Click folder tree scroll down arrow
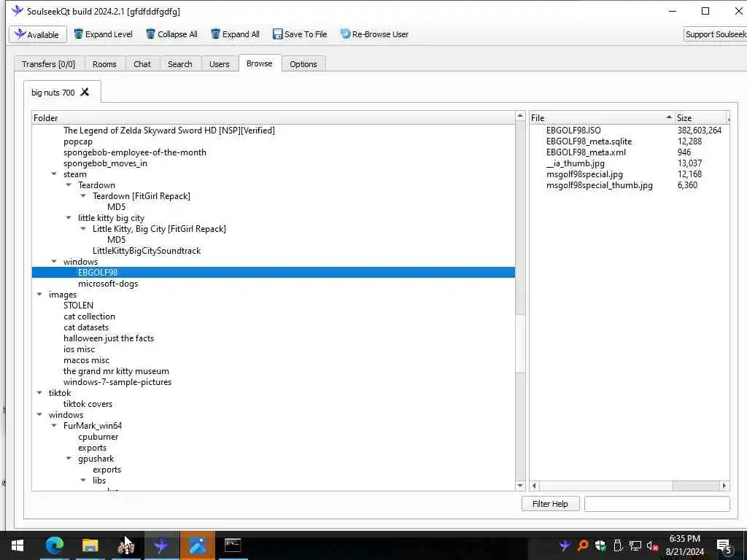 [x=520, y=486]
